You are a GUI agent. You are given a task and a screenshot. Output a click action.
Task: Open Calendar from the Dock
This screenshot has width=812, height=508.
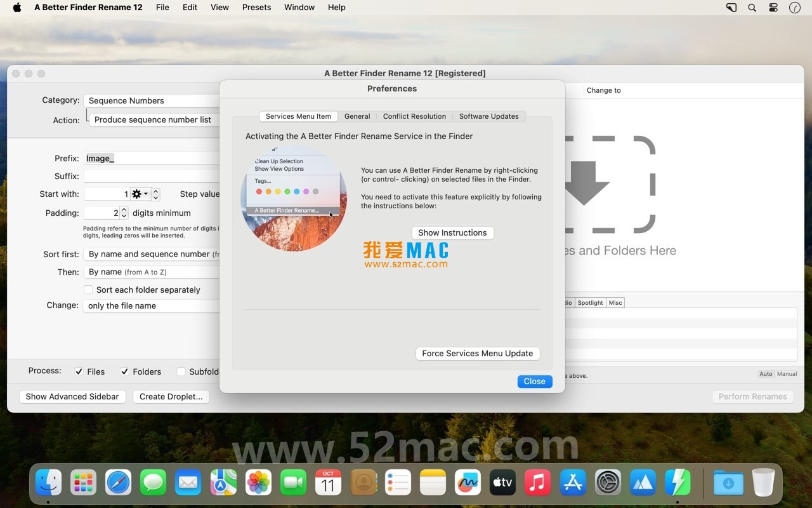click(x=328, y=483)
